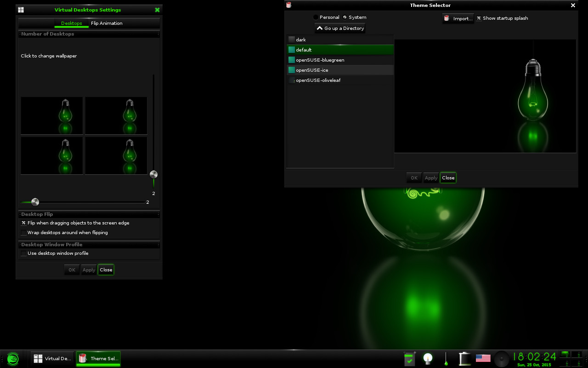Click the Import paint bucket icon

pos(447,18)
